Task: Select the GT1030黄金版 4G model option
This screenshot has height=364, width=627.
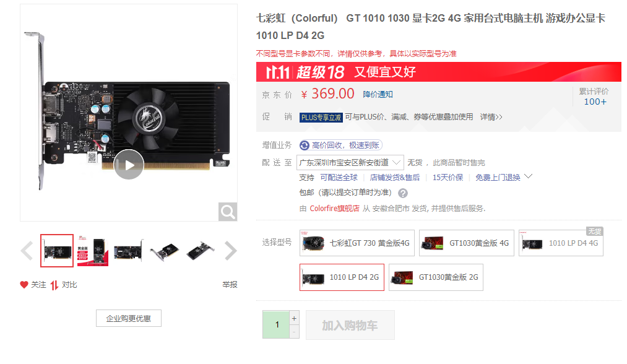Action: coord(467,243)
